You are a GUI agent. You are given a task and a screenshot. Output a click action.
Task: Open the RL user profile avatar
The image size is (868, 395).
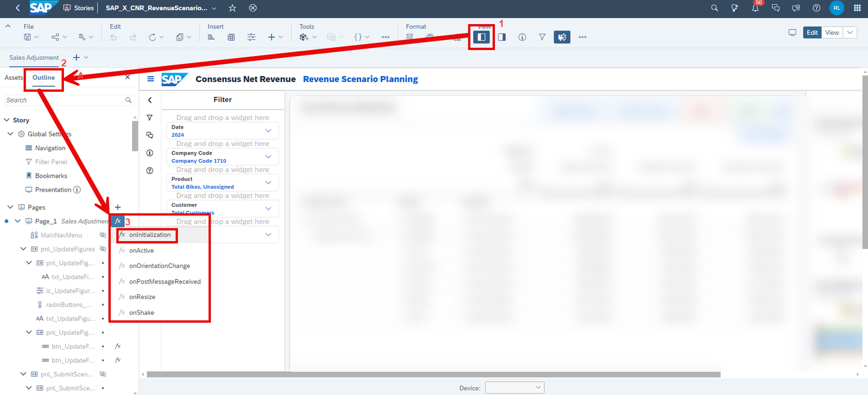coord(837,8)
